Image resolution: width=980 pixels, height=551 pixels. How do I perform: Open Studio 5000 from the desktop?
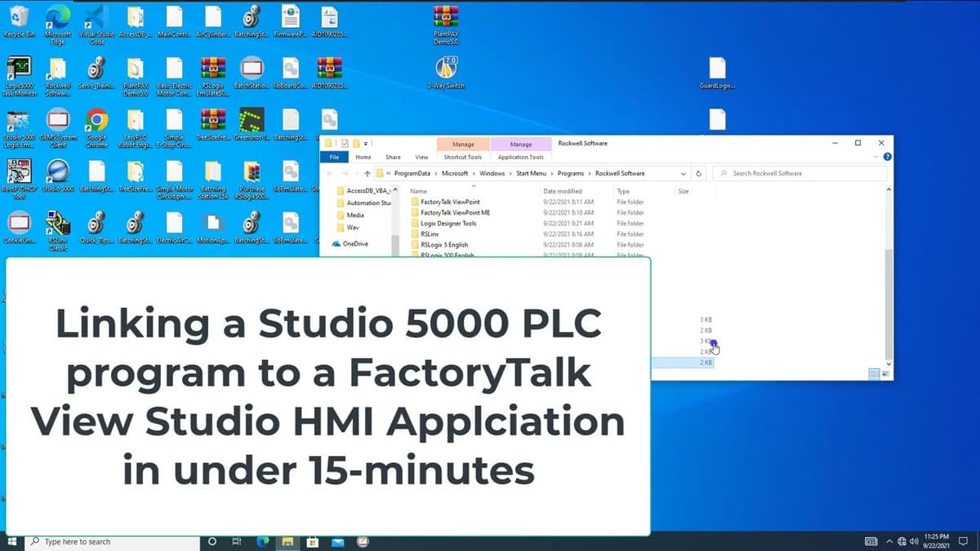[x=57, y=169]
